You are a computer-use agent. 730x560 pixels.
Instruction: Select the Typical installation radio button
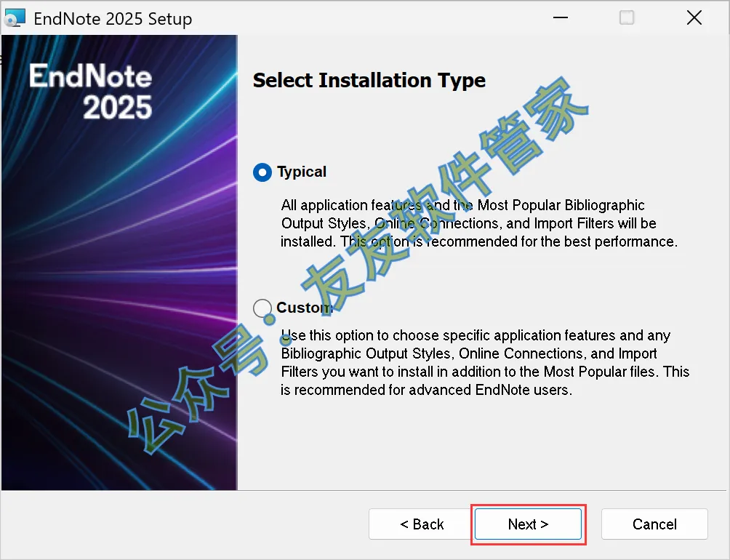tap(262, 172)
